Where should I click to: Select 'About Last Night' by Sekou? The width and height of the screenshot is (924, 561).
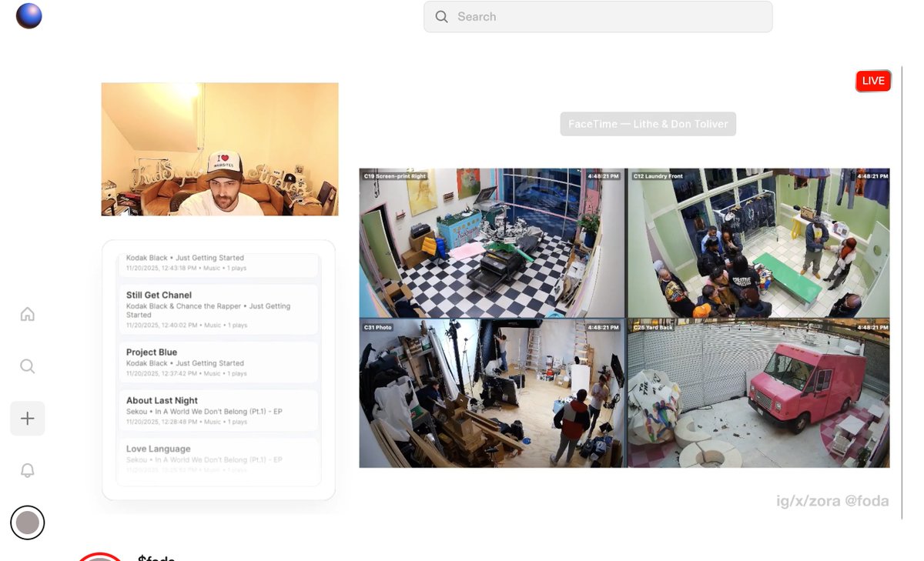218,411
